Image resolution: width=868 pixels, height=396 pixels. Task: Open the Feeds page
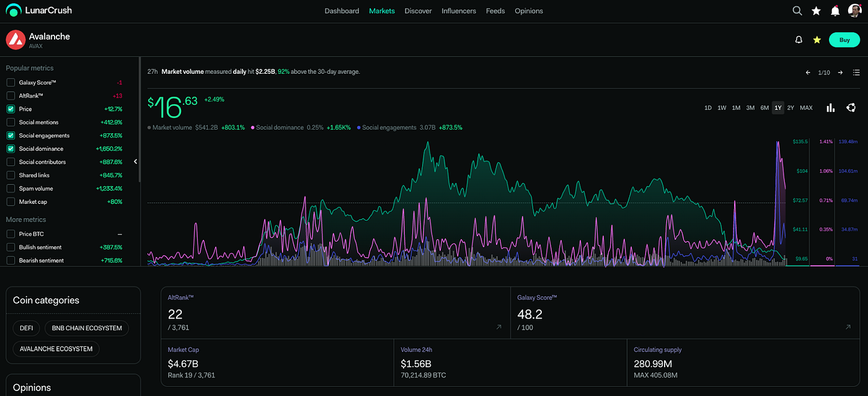click(x=495, y=11)
